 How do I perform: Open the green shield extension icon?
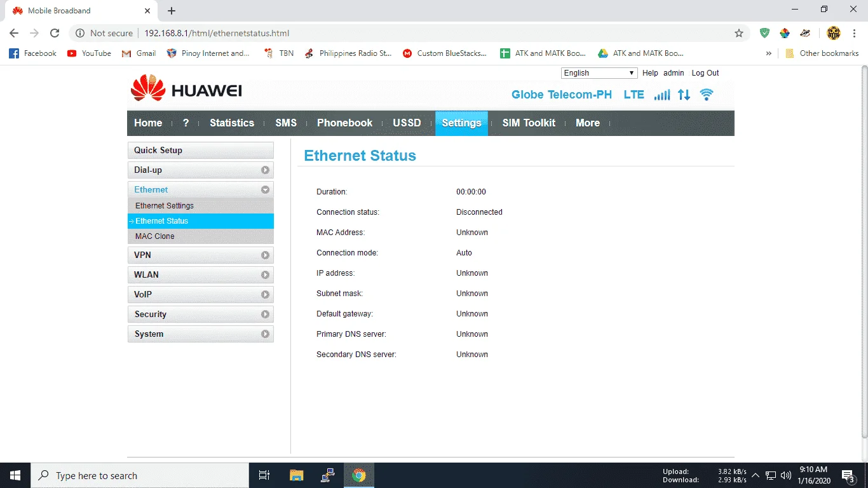pos(765,33)
